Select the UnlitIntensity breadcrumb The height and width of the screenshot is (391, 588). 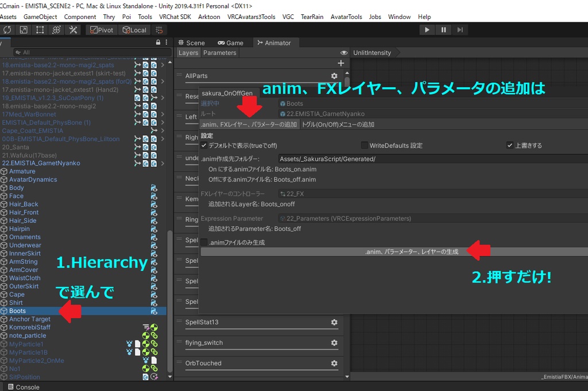(372, 53)
